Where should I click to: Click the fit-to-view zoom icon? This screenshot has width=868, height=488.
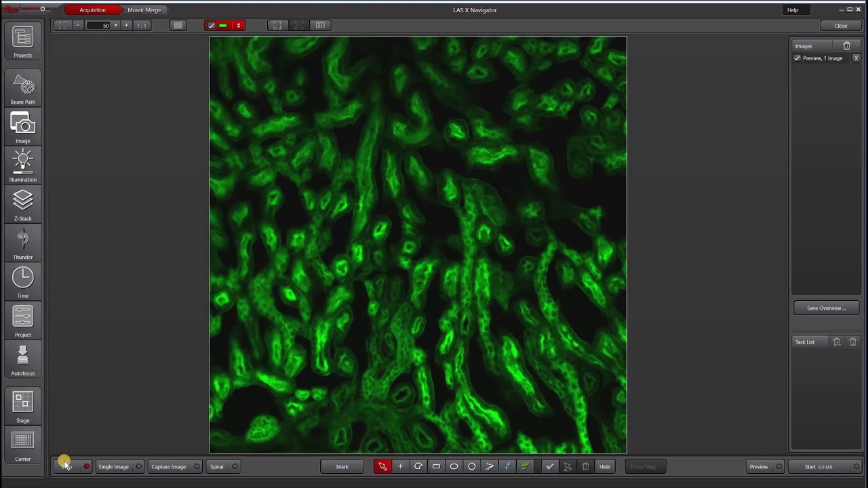tap(62, 26)
